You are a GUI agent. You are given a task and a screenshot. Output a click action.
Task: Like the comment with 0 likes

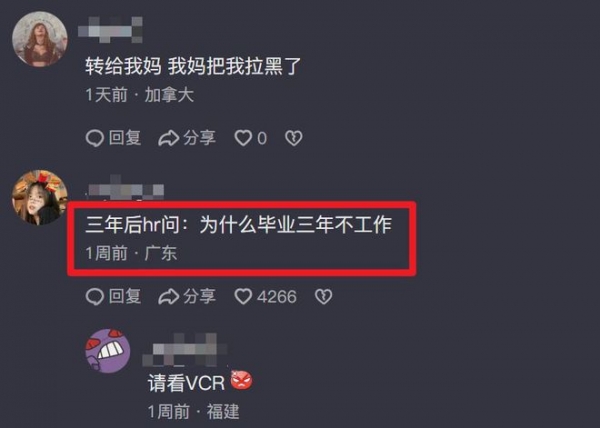pyautogui.click(x=243, y=138)
